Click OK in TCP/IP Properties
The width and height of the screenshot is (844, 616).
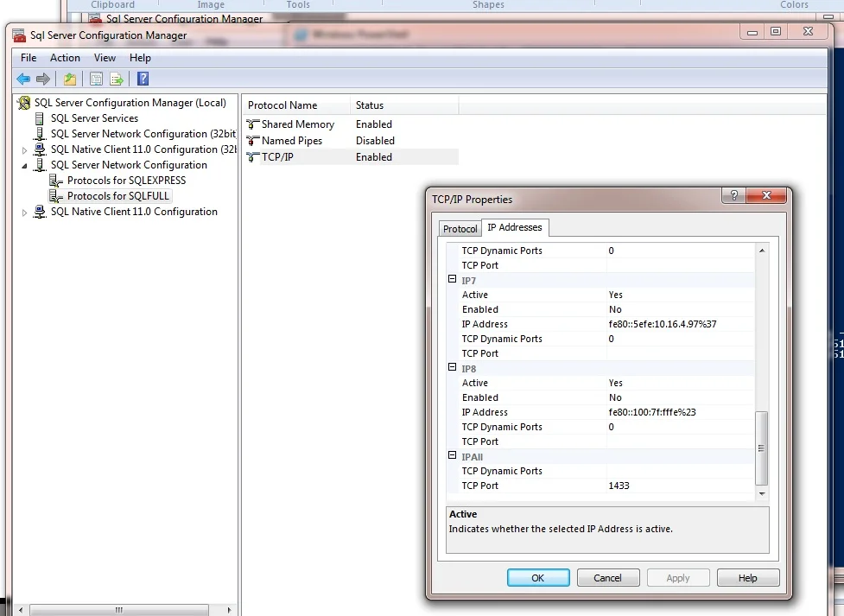tap(537, 578)
